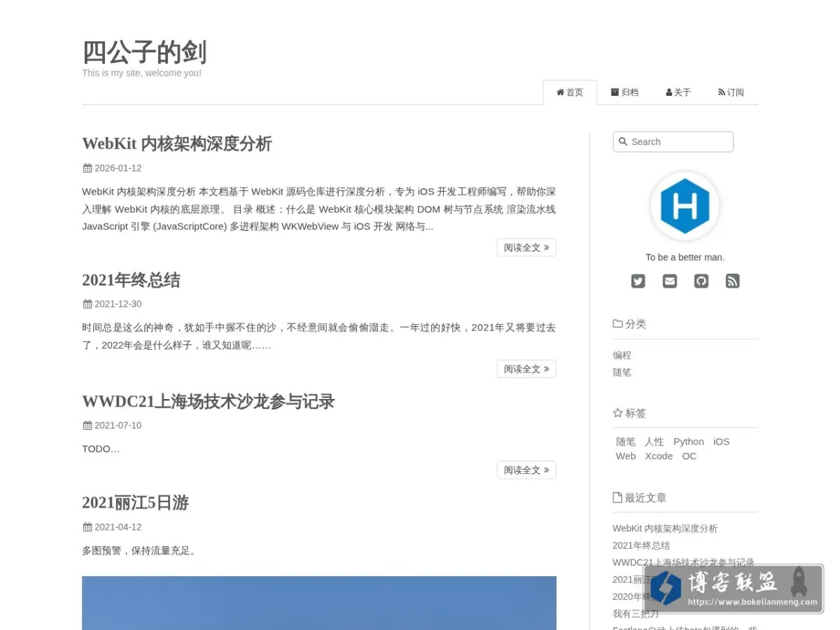The width and height of the screenshot is (840, 630).
Task: Open recent article WebKit 内核架构深度分析
Action: (x=665, y=528)
